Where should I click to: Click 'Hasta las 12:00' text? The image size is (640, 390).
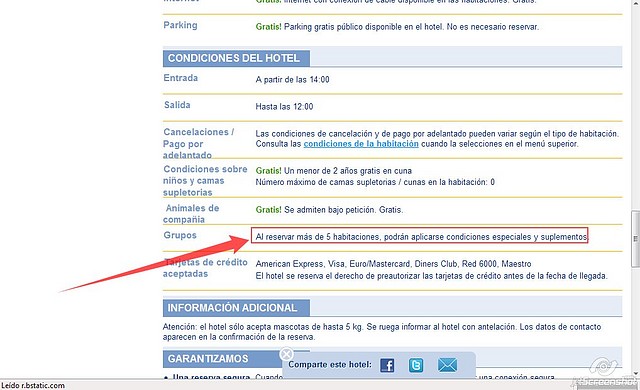coord(284,107)
